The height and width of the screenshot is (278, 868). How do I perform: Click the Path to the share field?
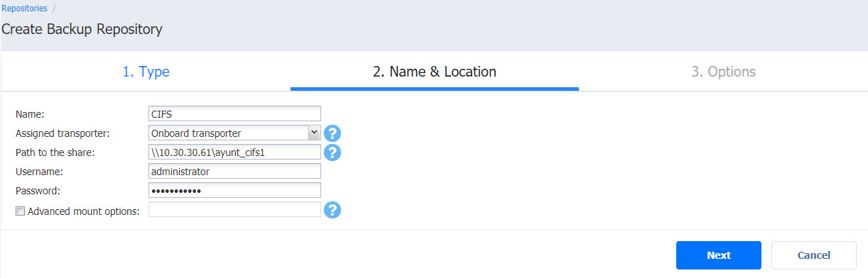pyautogui.click(x=235, y=152)
